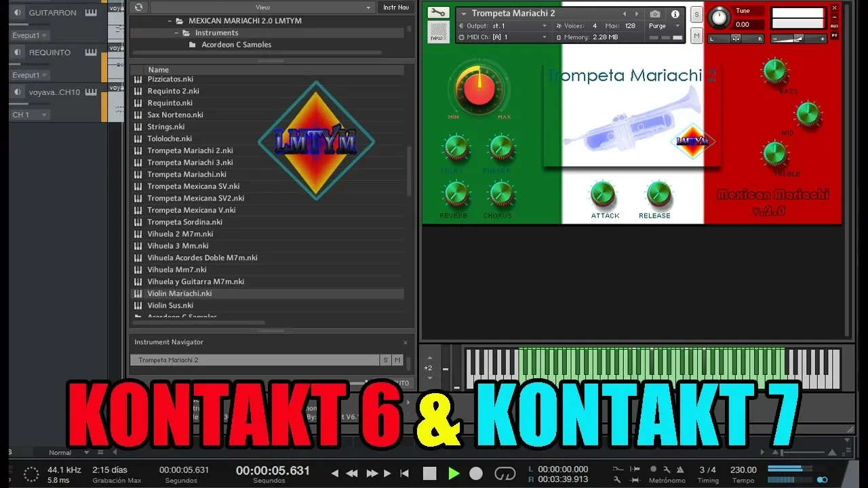Click the BASS knob
Image resolution: width=868 pixels, height=488 pixels.
774,70
